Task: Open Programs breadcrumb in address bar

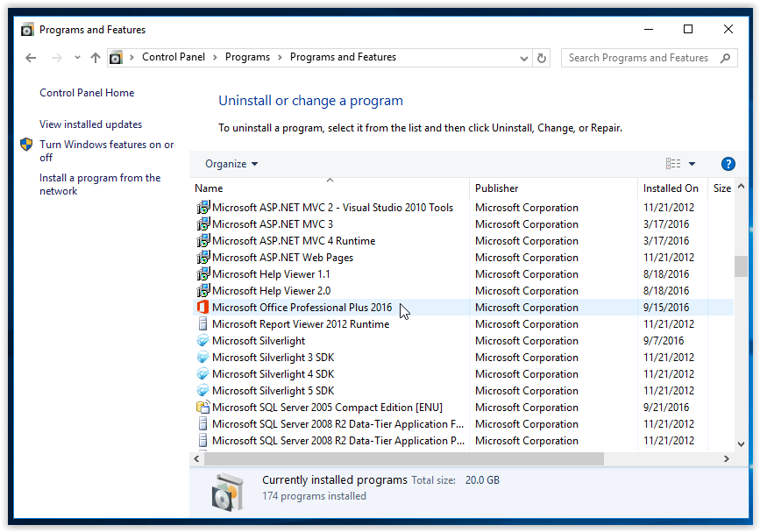Action: tap(248, 57)
